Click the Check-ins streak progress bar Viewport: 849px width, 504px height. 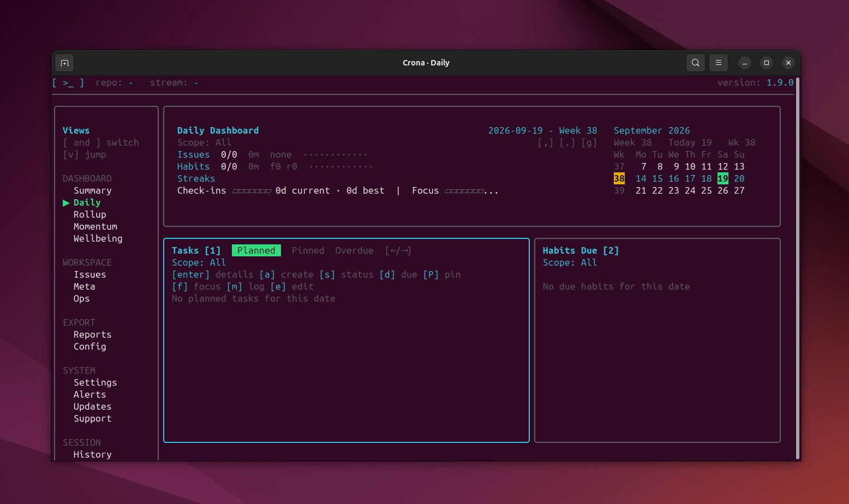click(252, 191)
